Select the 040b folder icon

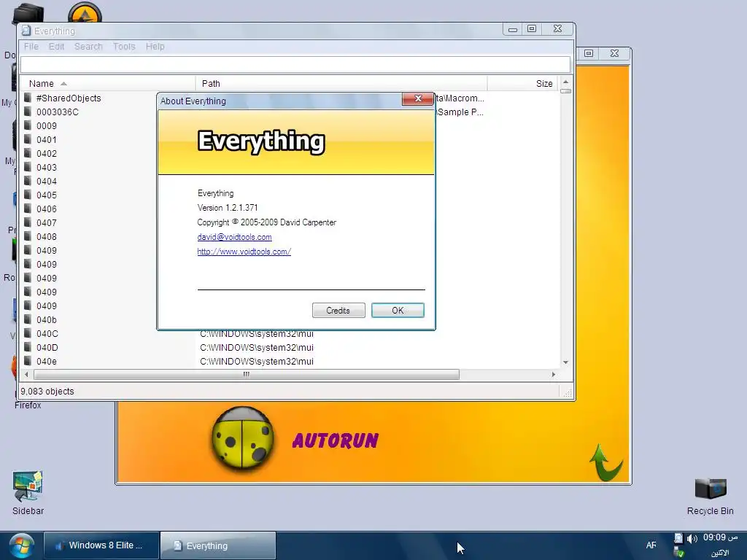tap(28, 319)
